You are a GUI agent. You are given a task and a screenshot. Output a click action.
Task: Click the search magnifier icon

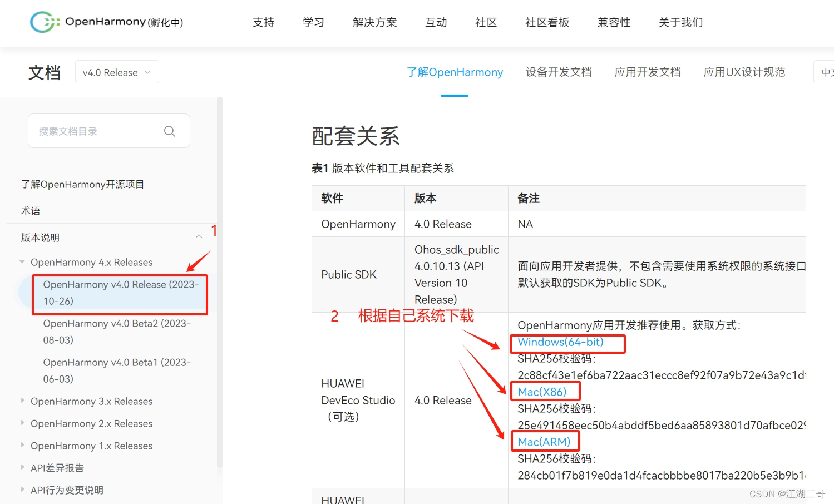click(x=170, y=131)
